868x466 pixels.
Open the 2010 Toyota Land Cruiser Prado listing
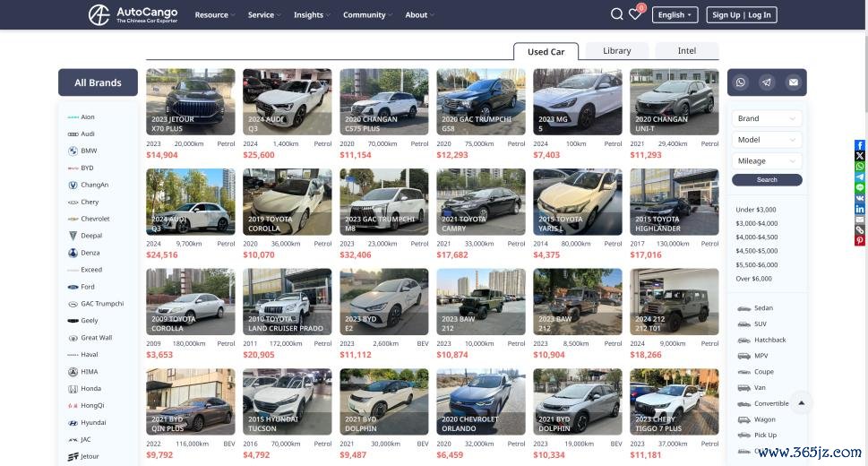point(288,302)
